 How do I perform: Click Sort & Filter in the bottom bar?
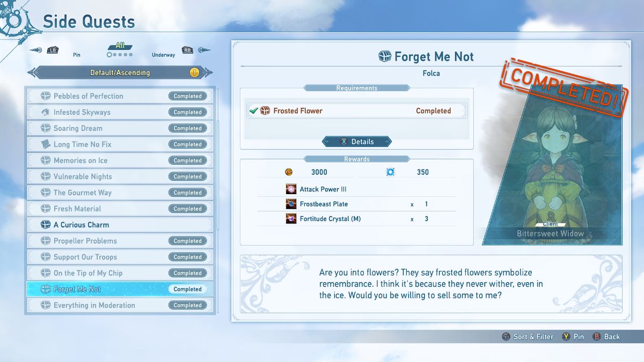528,337
